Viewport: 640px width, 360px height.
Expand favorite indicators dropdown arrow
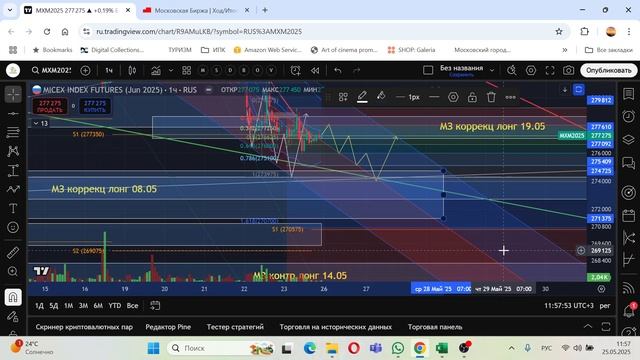coord(171,70)
